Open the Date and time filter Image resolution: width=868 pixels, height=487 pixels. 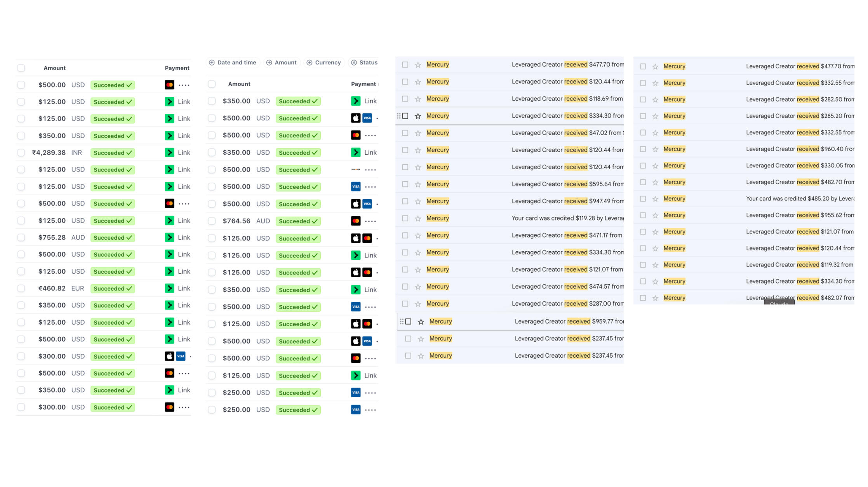click(233, 63)
